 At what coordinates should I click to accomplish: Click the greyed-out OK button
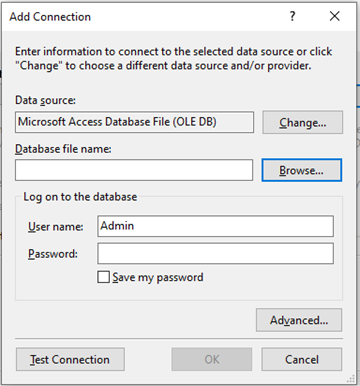coord(212,359)
